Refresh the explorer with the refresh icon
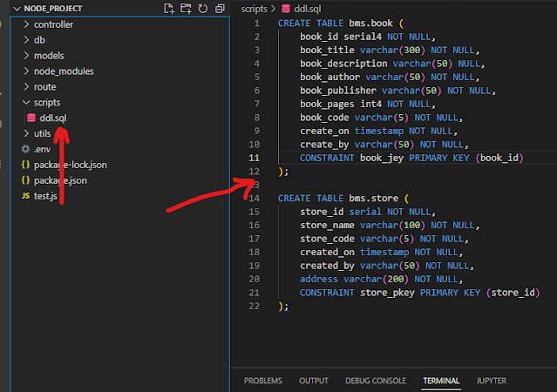 (203, 9)
